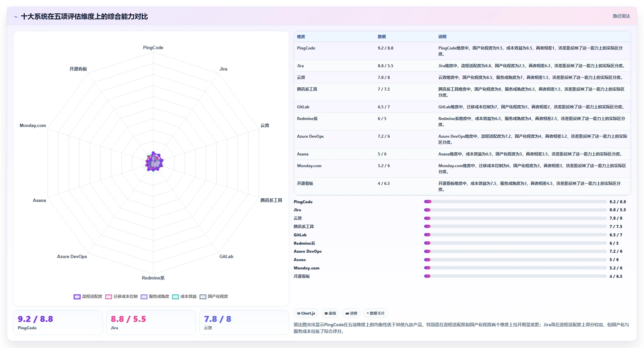This screenshot has width=644, height=348.
Task: Click the Monday.com 5.2 / 6 progress value
Action: [x=616, y=268]
